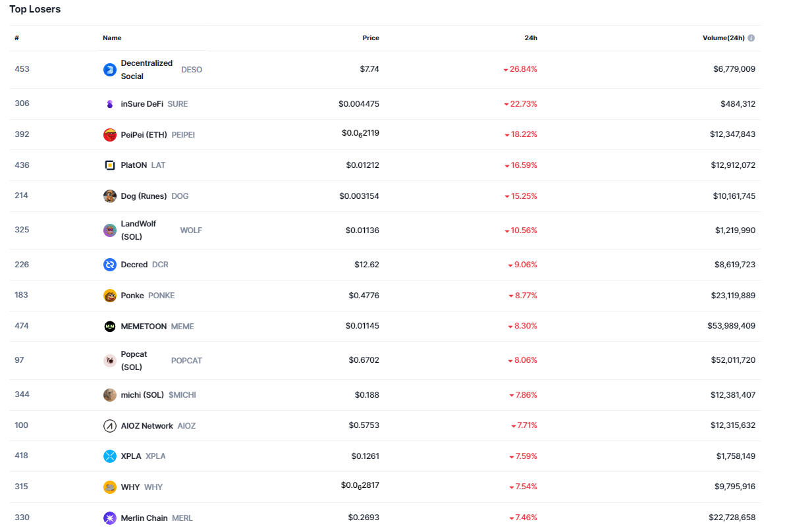Viewport: 785px width, 532px height.
Task: Click the Decred coin logo
Action: coord(110,265)
